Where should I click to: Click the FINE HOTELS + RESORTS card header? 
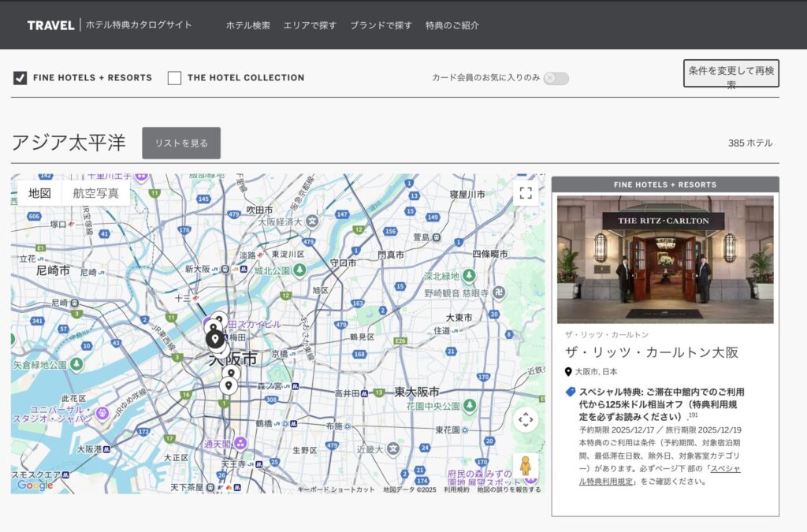665,184
